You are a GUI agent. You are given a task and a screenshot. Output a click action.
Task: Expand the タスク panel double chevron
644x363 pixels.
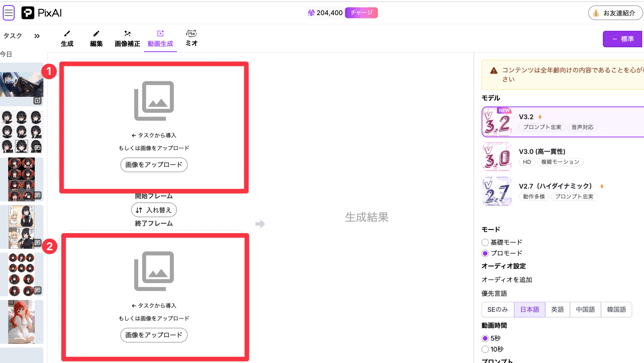37,36
